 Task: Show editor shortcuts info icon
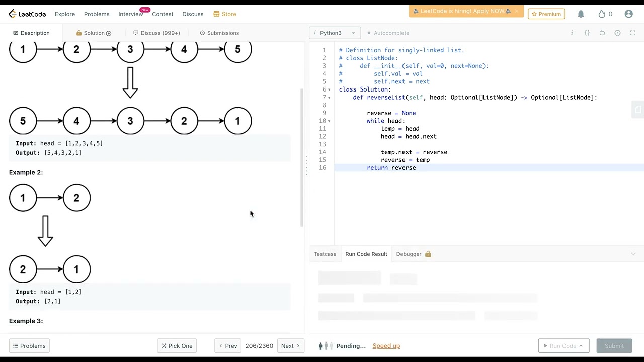pos(572,33)
